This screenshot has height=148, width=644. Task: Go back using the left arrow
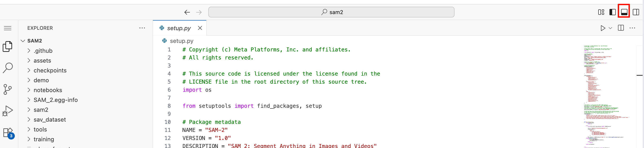[x=187, y=12]
